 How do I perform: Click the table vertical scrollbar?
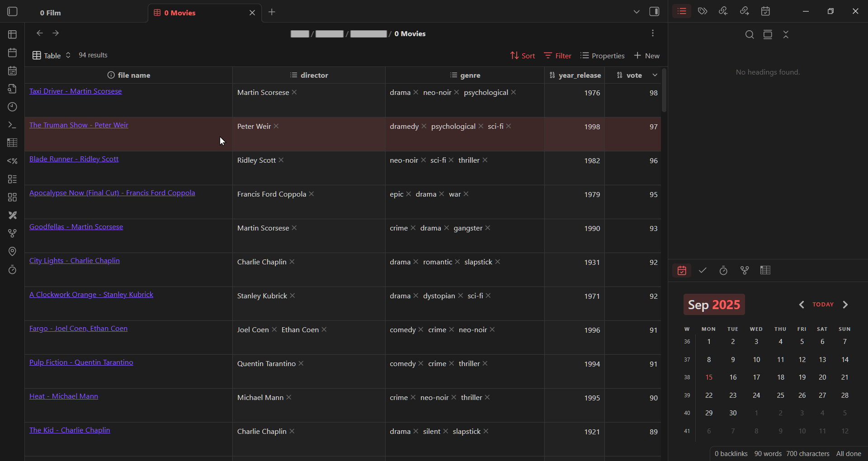(x=664, y=90)
